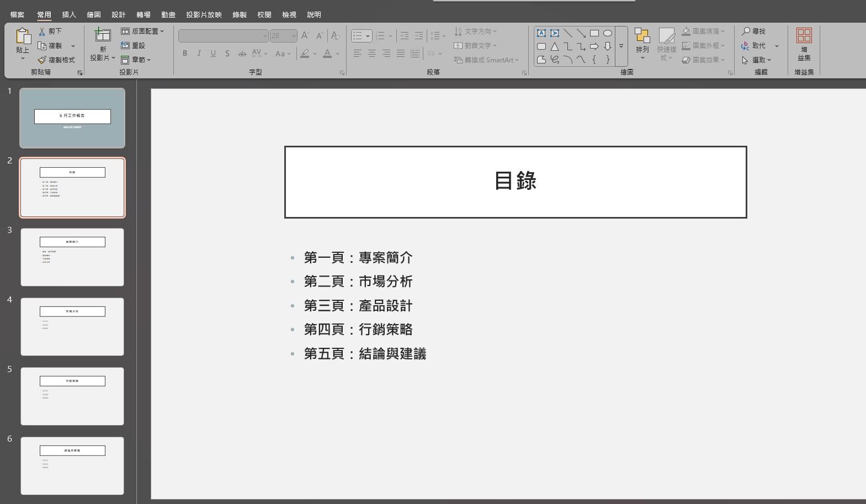Select the rectangle shape

[594, 33]
